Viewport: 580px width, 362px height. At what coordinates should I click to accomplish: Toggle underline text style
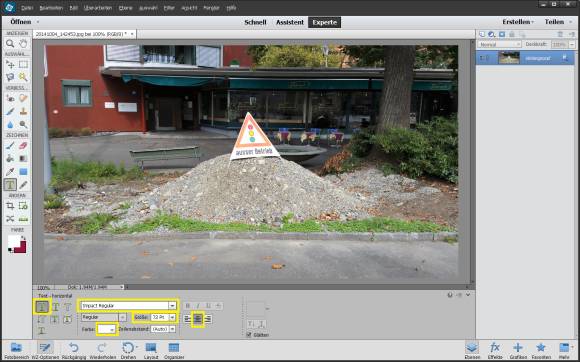(208, 306)
